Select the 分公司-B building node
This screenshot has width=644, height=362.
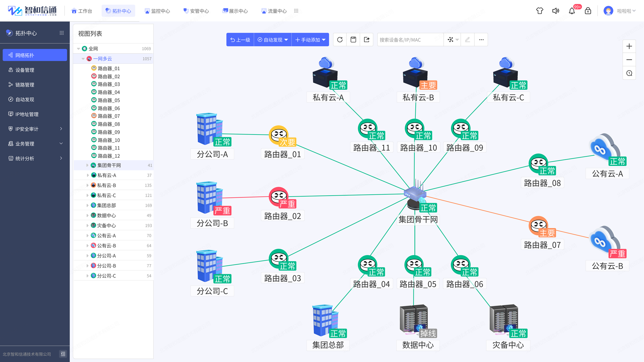(210, 198)
